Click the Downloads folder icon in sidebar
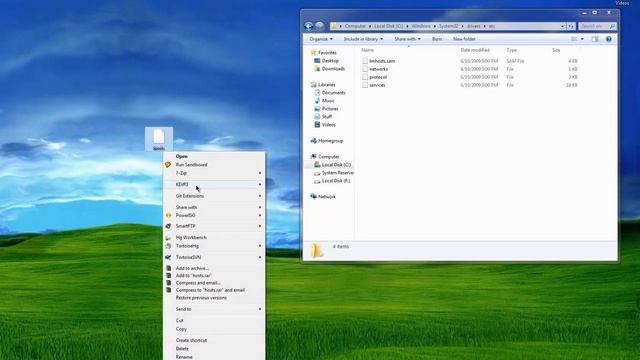 (x=317, y=69)
